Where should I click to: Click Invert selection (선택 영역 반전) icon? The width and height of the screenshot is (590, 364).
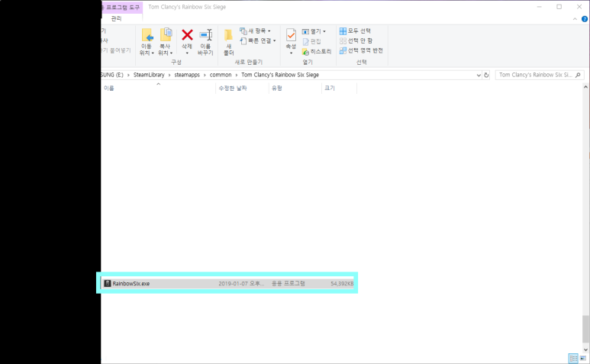point(343,50)
